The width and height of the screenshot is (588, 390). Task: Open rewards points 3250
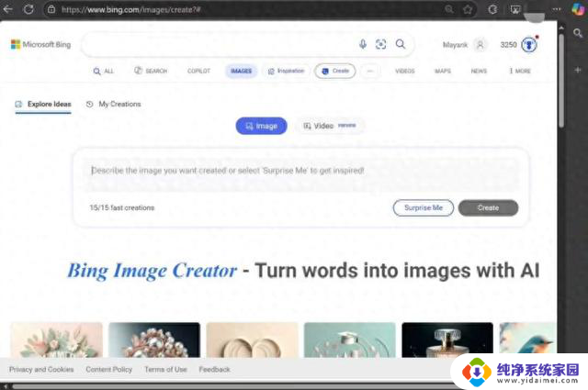pyautogui.click(x=508, y=45)
